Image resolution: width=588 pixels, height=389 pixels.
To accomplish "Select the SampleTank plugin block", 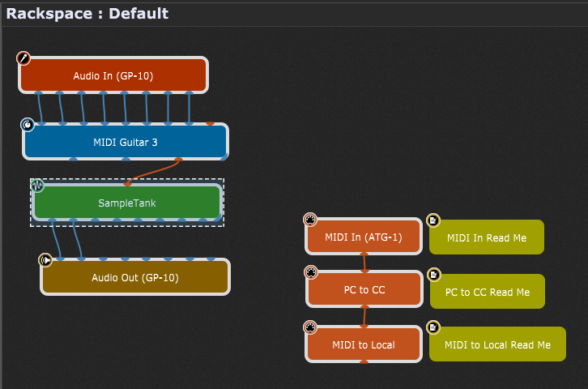I will coord(127,203).
